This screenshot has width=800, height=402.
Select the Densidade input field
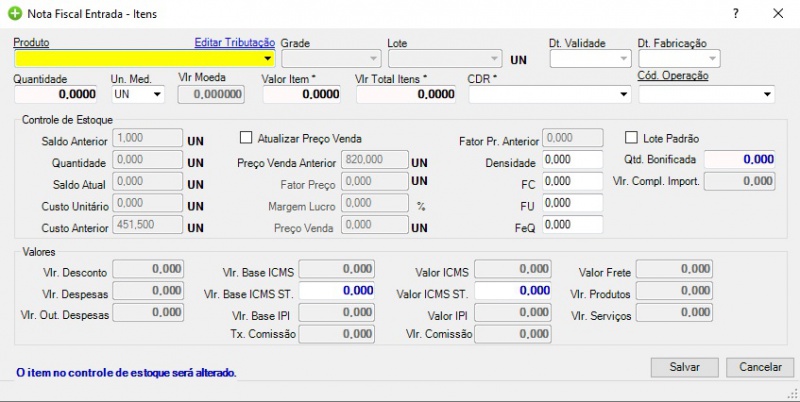click(573, 160)
